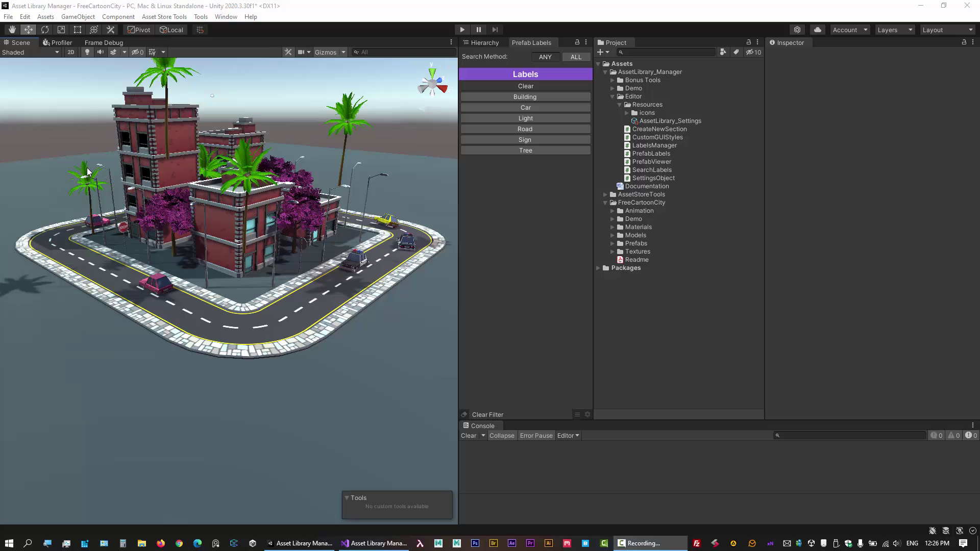
Task: Open Windows Start menu
Action: pyautogui.click(x=9, y=543)
